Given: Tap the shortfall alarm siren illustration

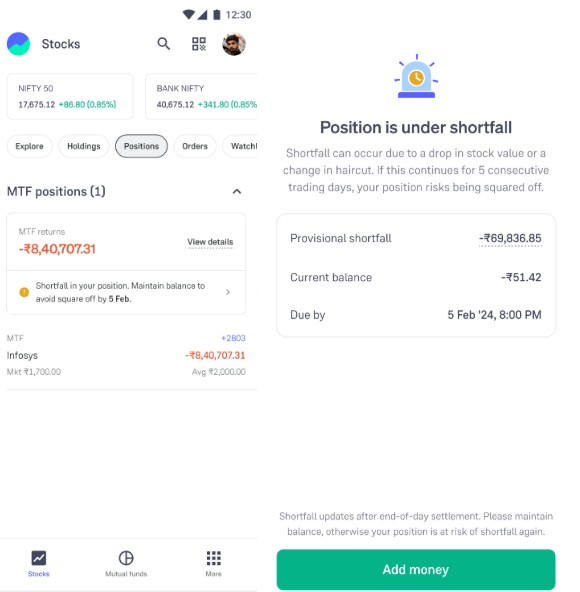Looking at the screenshot, I should tap(416, 76).
